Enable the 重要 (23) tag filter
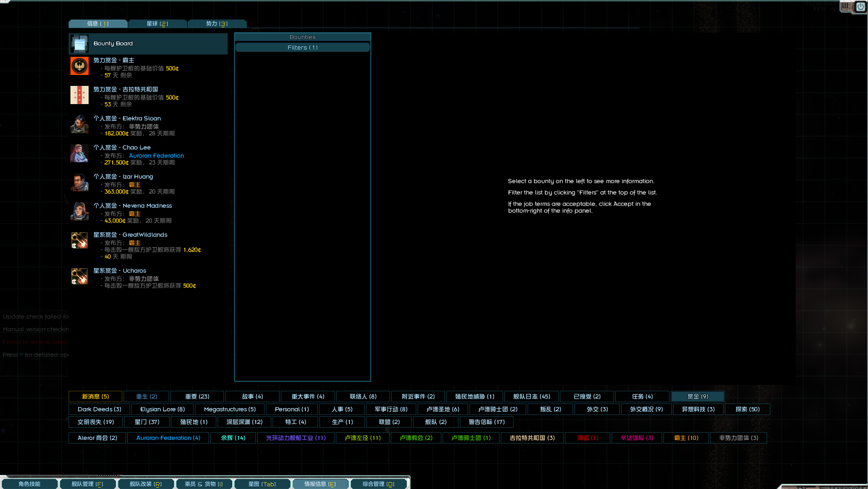The image size is (868, 489). (x=197, y=397)
